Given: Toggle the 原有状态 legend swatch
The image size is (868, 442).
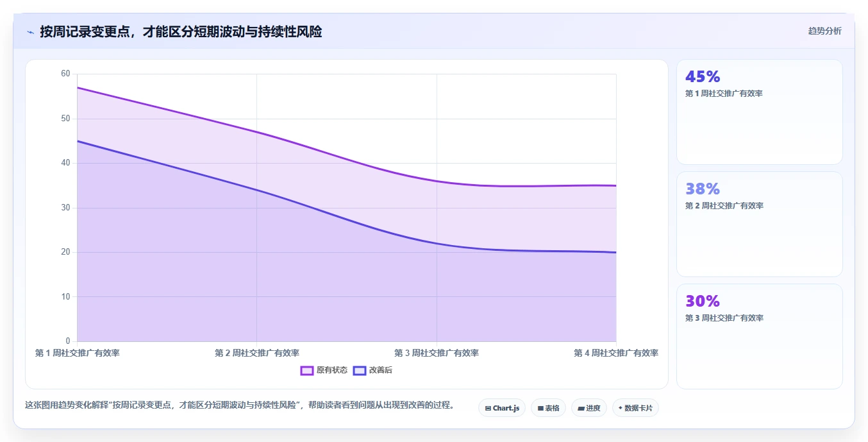Looking at the screenshot, I should (x=307, y=371).
